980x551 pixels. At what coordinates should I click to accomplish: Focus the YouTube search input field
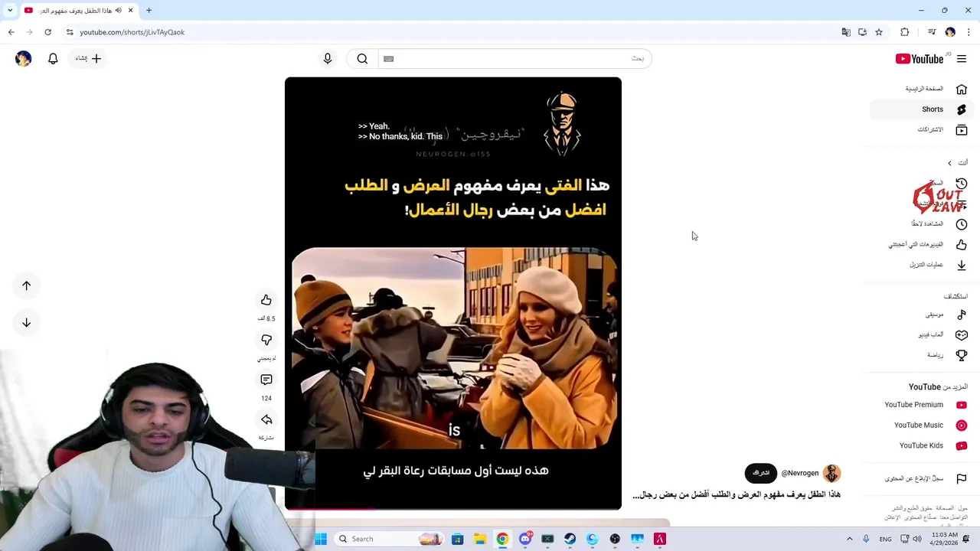514,59
